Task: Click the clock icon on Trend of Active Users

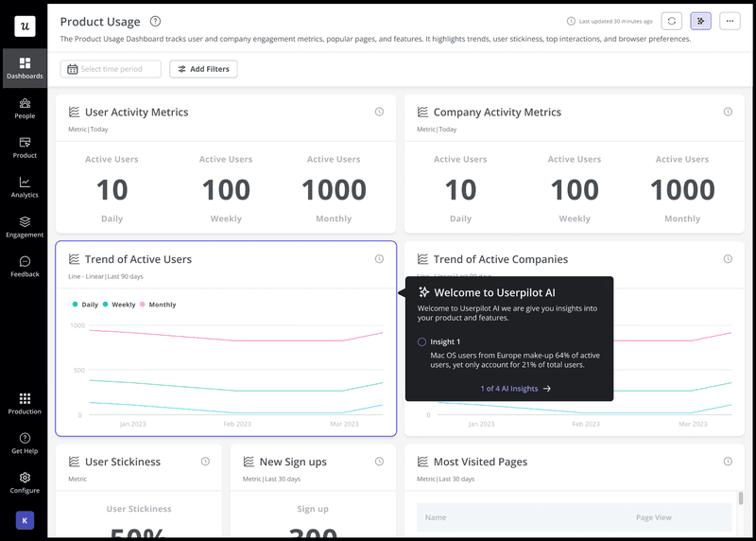Action: click(380, 259)
